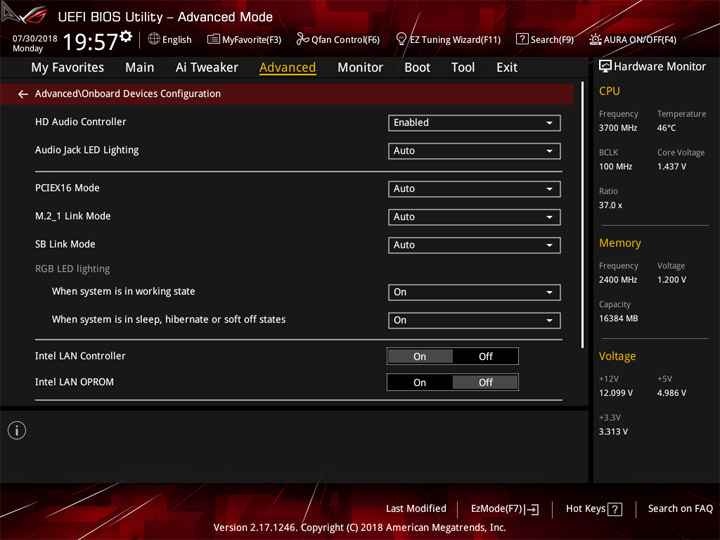The height and width of the screenshot is (540, 720).
Task: Expand the M.2_1 Link Mode dropdown
Action: [474, 217]
